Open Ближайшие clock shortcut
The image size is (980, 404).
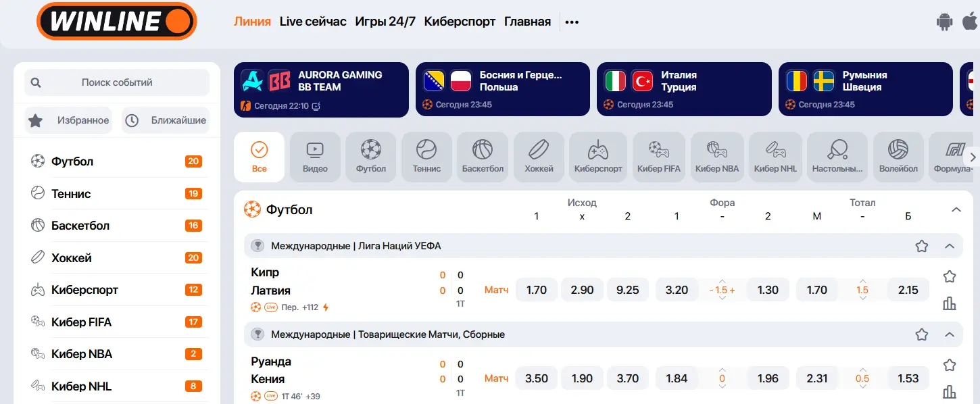[166, 120]
